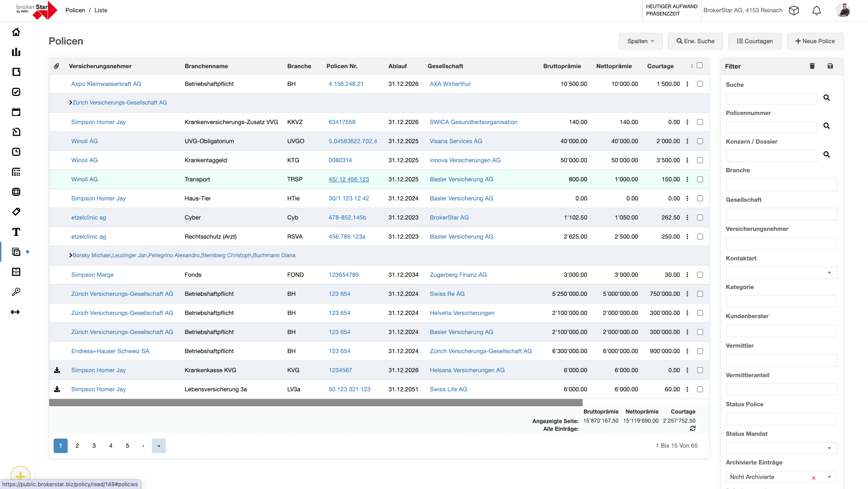This screenshot has width=868, height=489.
Task: Click the notification bell icon
Action: (x=816, y=10)
